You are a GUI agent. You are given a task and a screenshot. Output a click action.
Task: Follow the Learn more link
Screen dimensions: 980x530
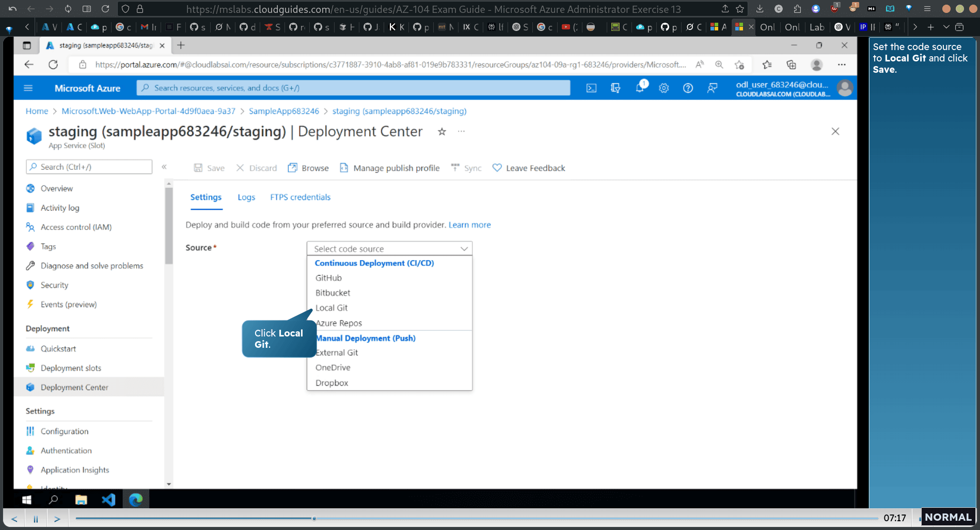pyautogui.click(x=469, y=225)
